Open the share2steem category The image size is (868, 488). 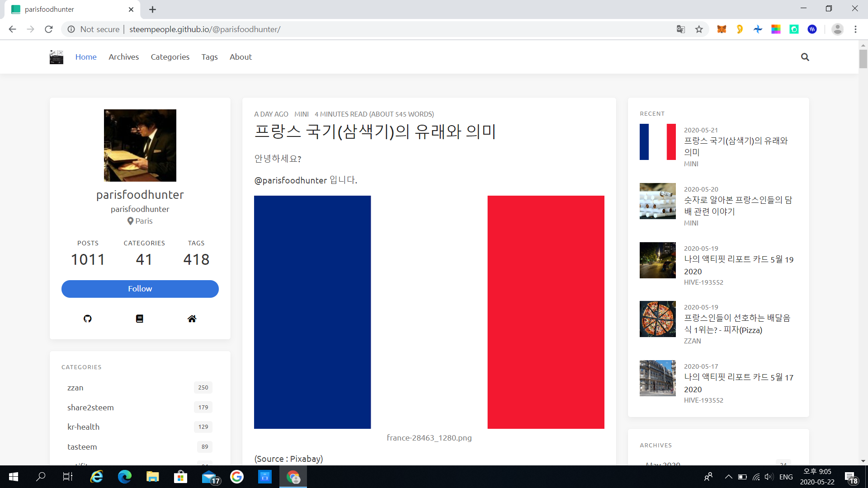pyautogui.click(x=140, y=407)
